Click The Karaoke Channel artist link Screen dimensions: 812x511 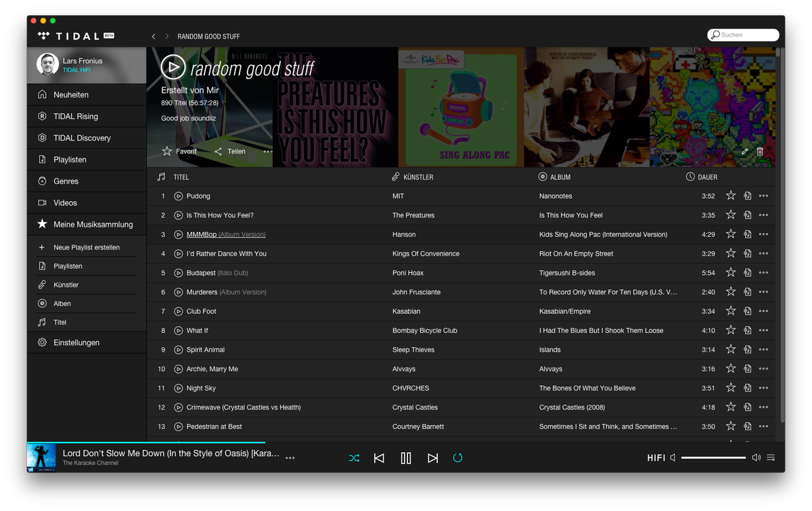[91, 463]
